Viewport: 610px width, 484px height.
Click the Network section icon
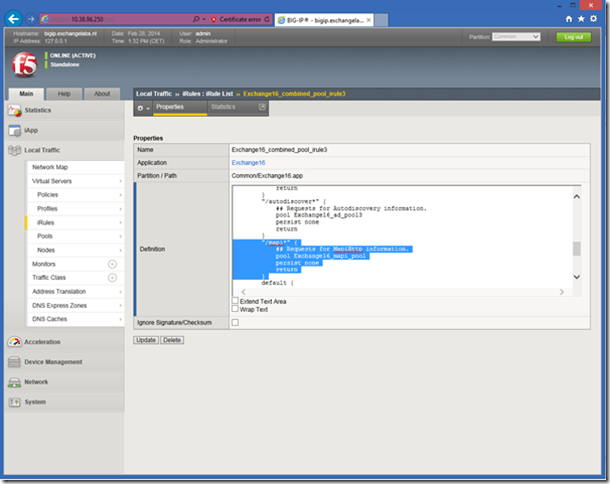coord(14,382)
